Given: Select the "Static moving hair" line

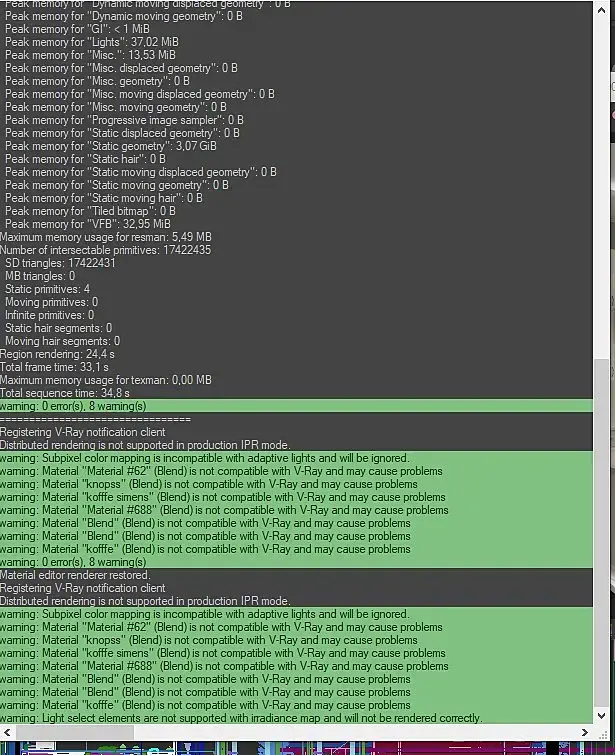Looking at the screenshot, I should click(x=104, y=198).
